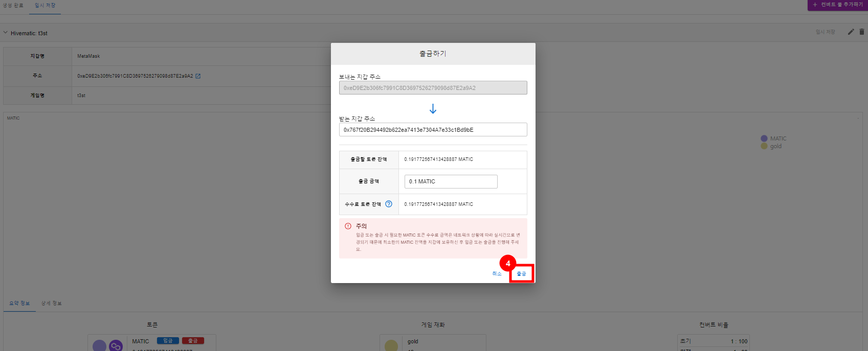Screen dimensions: 868x351
Task: Click the 받는 지갑 주소 input field
Action: (x=433, y=130)
